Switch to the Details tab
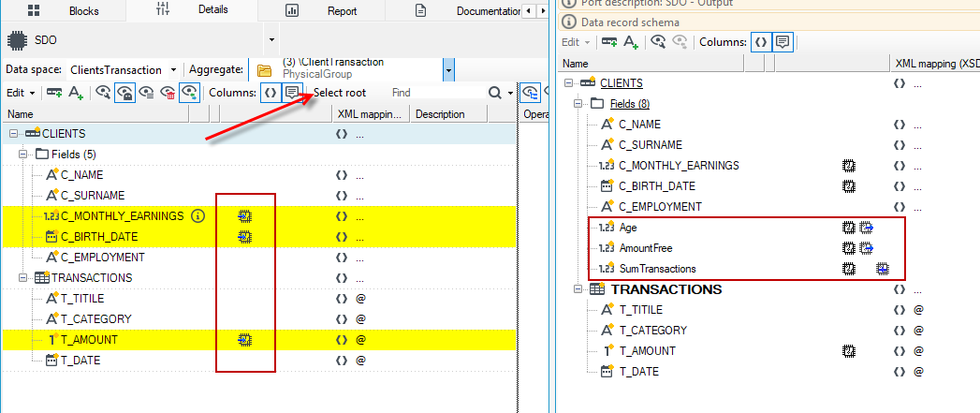This screenshot has height=413, width=980. pos(192,10)
